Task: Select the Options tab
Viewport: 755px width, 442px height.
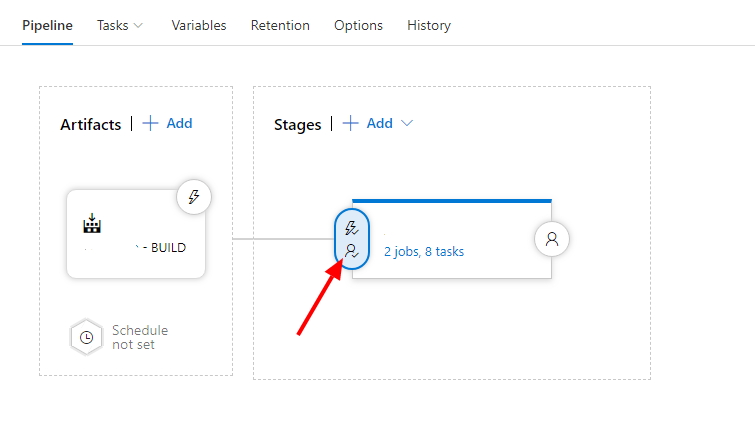Action: [358, 25]
